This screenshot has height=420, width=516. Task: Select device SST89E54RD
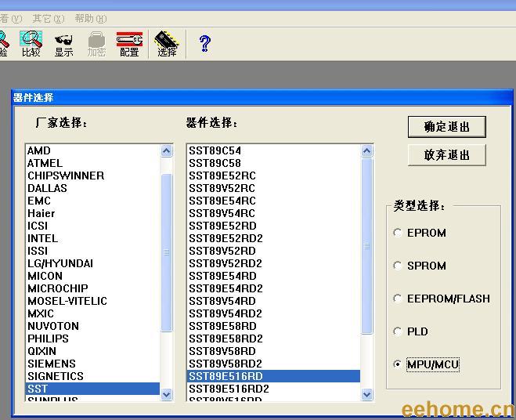tap(273, 276)
